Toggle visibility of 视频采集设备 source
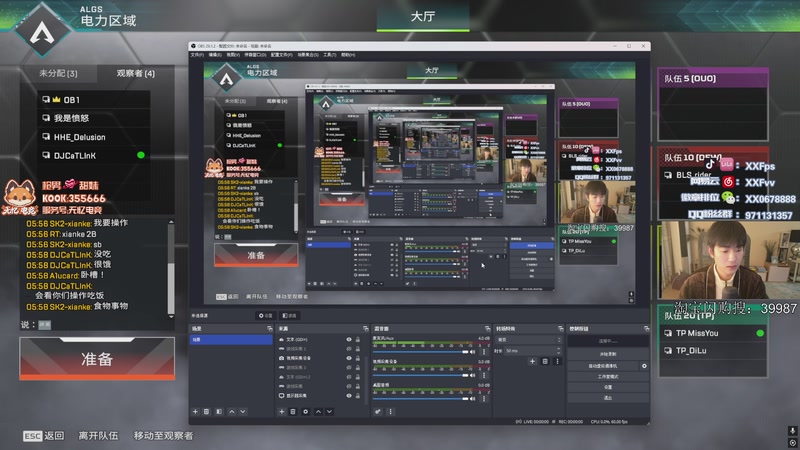 pyautogui.click(x=349, y=358)
